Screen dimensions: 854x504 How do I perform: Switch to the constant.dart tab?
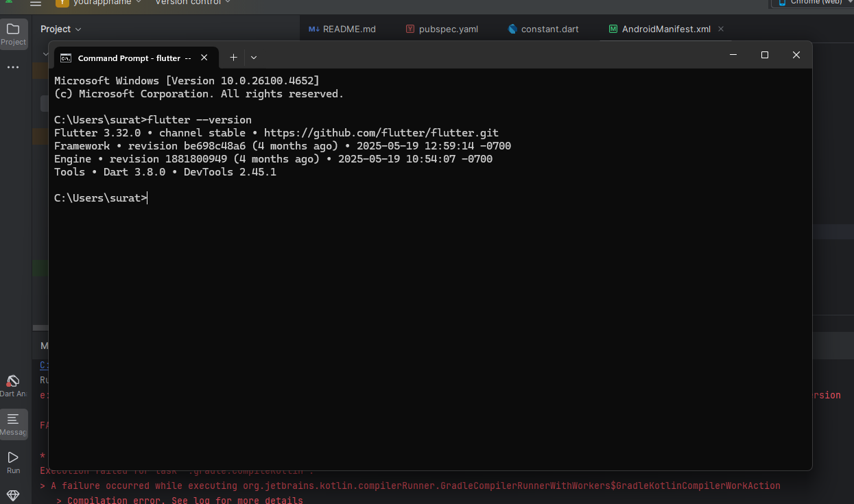point(543,29)
